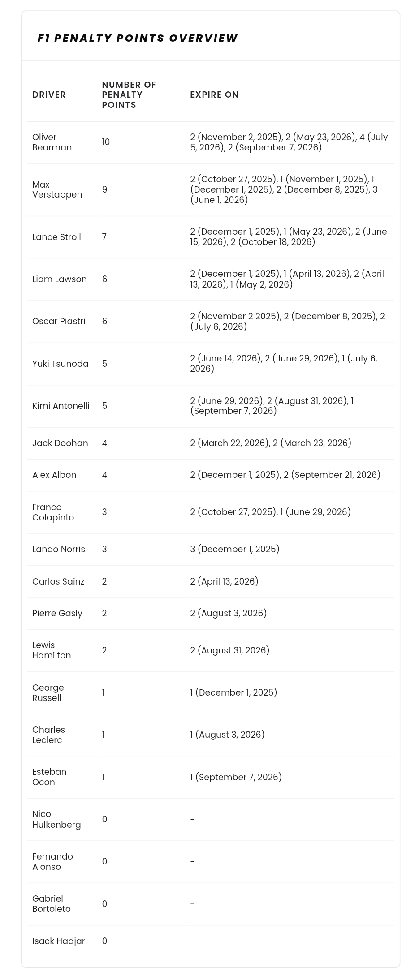
Task: Click Lance Stroll's penalty points value 7
Action: pyautogui.click(x=104, y=237)
